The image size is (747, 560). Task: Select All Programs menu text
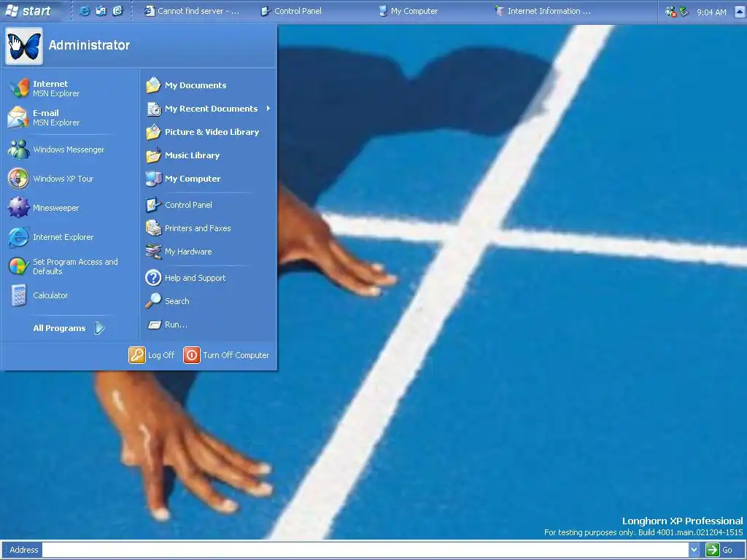(x=59, y=328)
